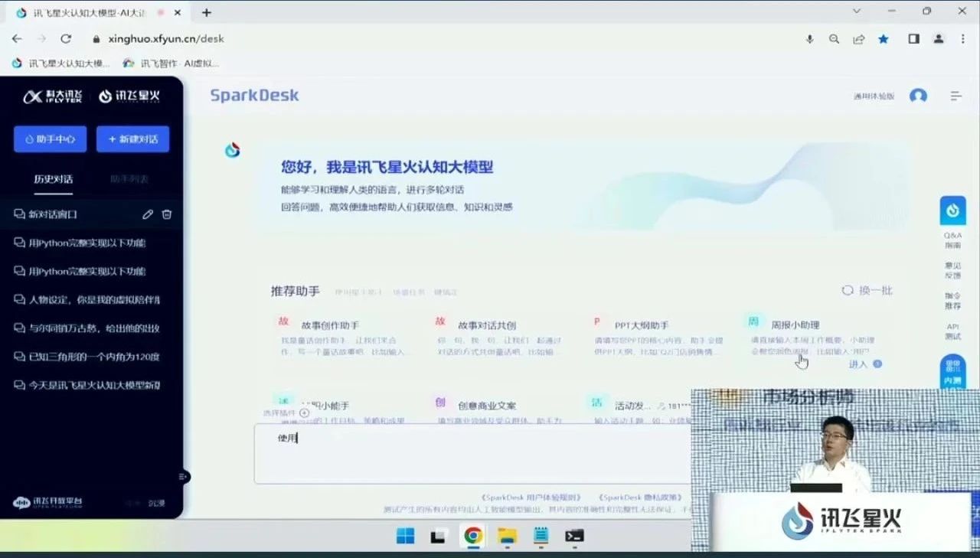The width and height of the screenshot is (980, 558).
Task: Go back in the browser
Action: (17, 38)
